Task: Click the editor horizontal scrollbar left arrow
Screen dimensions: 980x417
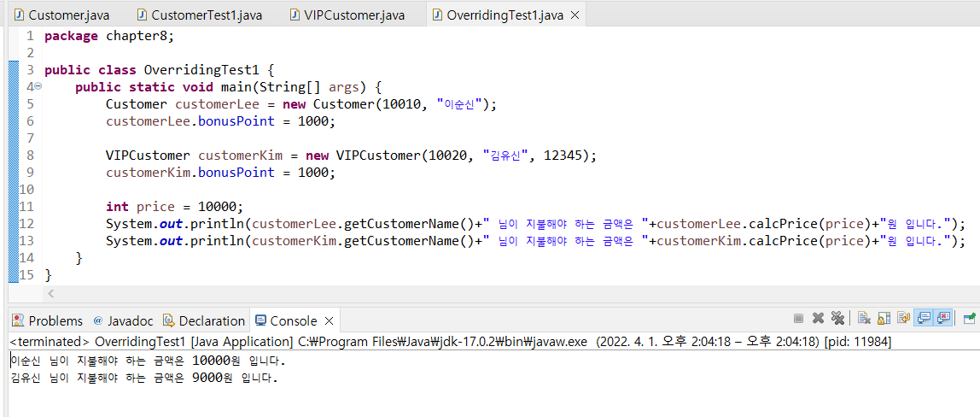Action: [x=50, y=294]
